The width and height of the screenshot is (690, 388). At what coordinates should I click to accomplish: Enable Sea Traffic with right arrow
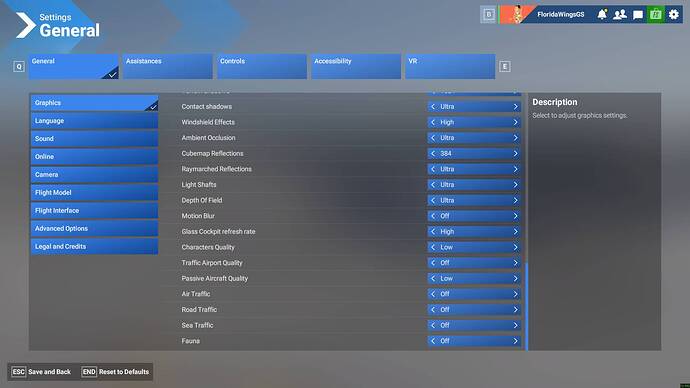515,325
